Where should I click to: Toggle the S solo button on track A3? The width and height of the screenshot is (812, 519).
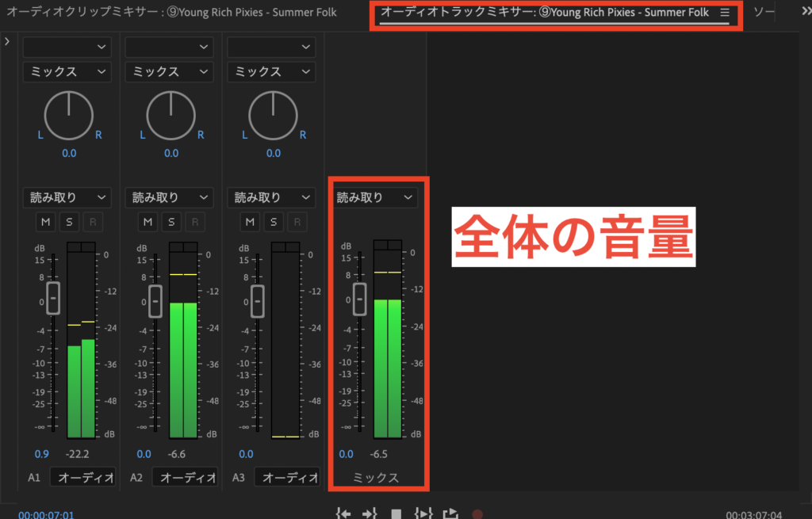tap(274, 222)
